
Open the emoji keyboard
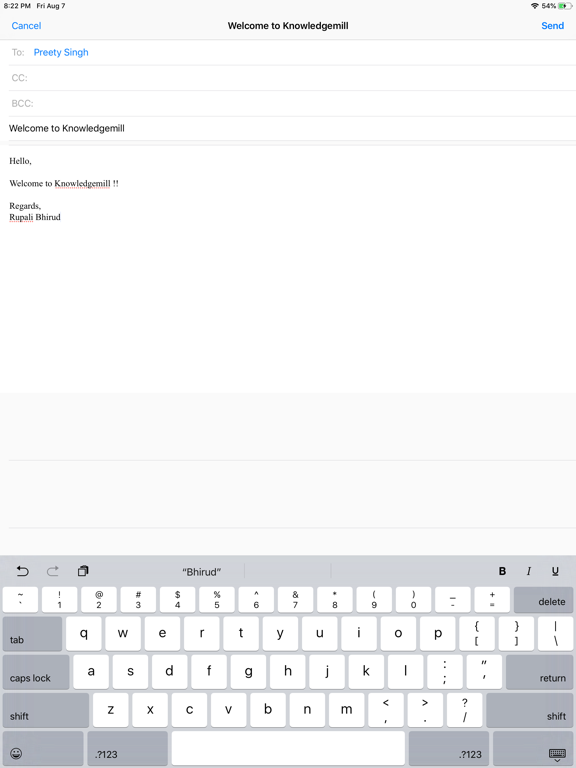click(x=43, y=748)
